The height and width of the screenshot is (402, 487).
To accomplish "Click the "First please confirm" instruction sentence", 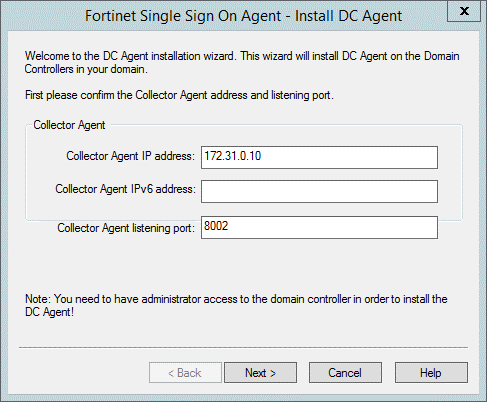I will point(179,95).
